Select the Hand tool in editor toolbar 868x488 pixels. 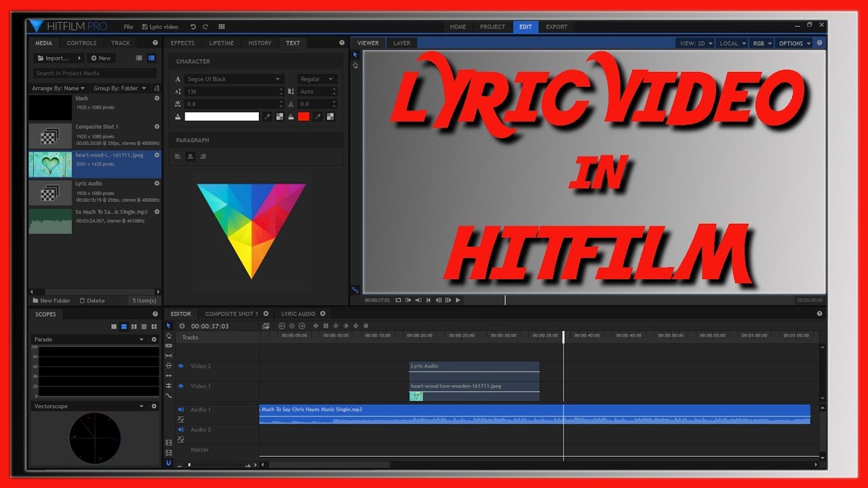(x=169, y=335)
